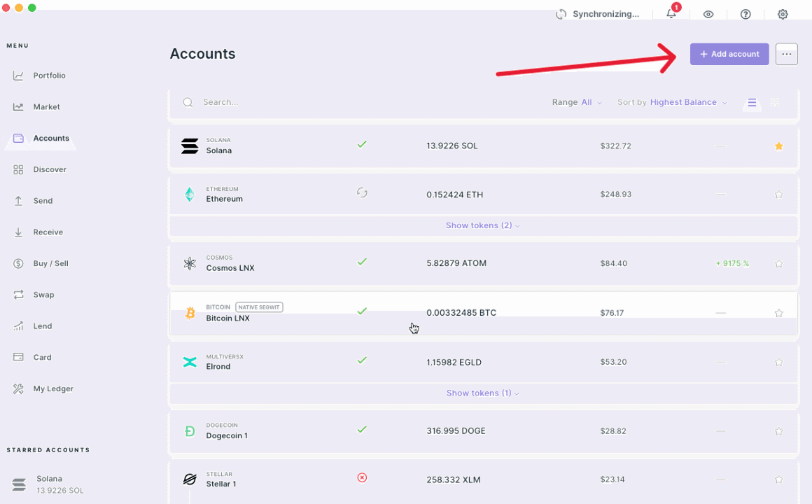Open the Swap menu item
The height and width of the screenshot is (504, 812).
coord(43,295)
